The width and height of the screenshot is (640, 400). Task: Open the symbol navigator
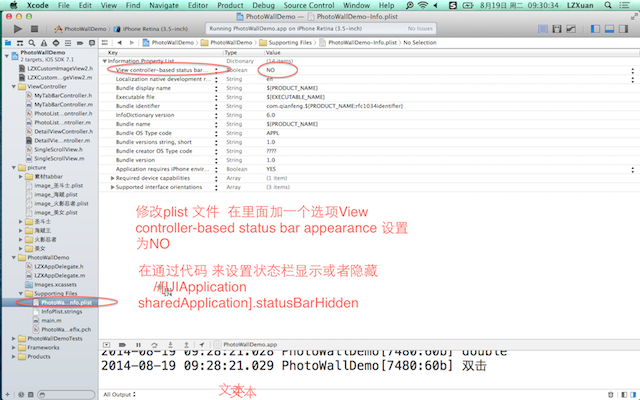pos(20,43)
